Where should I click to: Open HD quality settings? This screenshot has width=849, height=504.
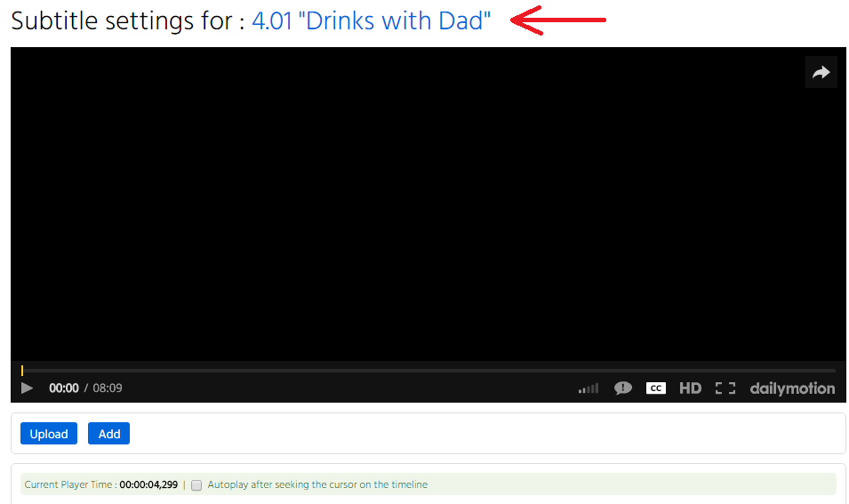coord(691,388)
